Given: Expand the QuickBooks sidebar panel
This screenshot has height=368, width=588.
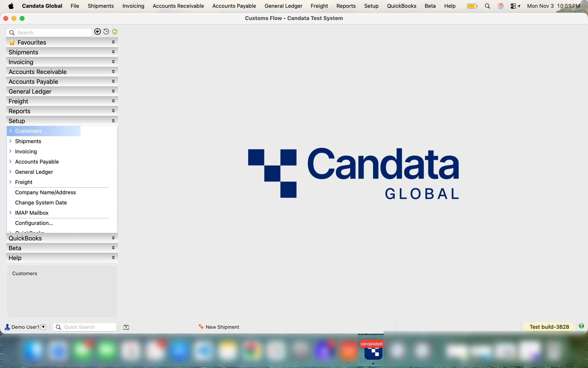Looking at the screenshot, I should tap(113, 238).
